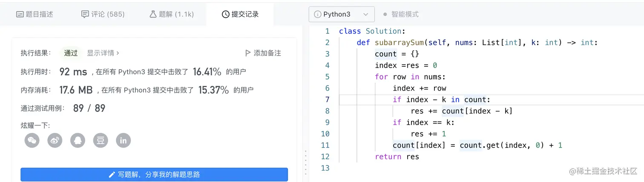
Task: Select the 提交记录 tab
Action: (240, 14)
